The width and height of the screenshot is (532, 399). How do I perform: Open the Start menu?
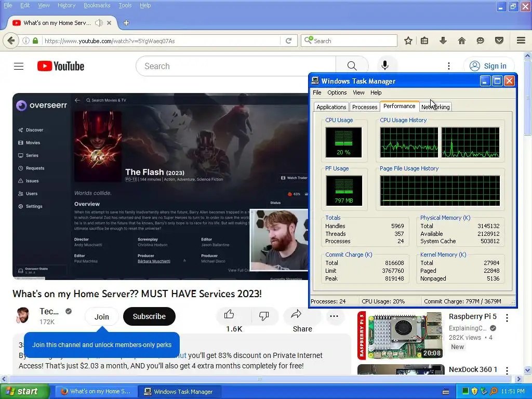click(25, 392)
